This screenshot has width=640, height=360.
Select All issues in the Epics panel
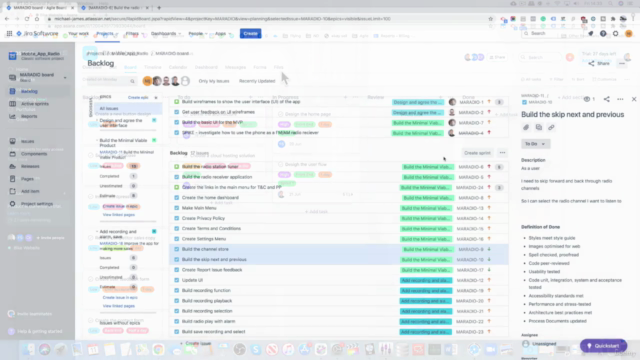click(x=128, y=109)
